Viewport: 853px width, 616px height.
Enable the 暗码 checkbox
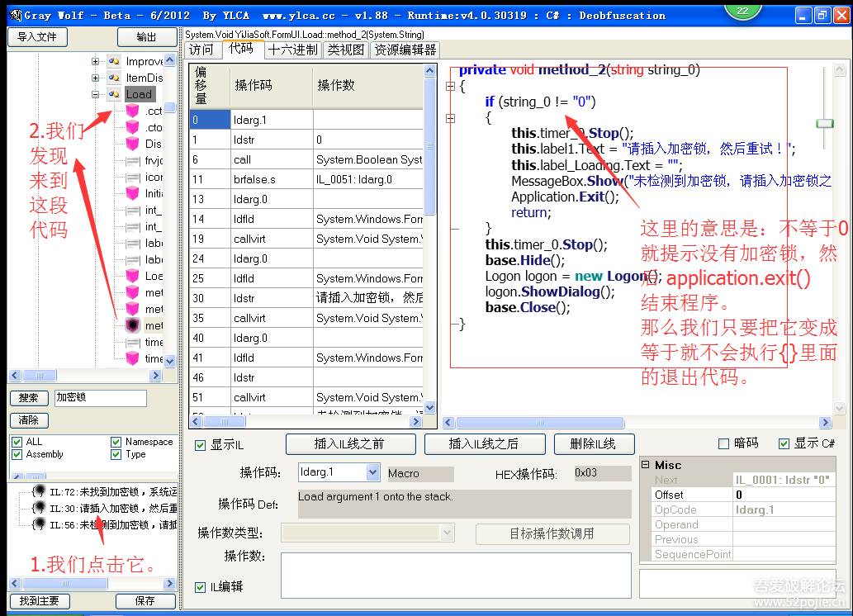(723, 443)
